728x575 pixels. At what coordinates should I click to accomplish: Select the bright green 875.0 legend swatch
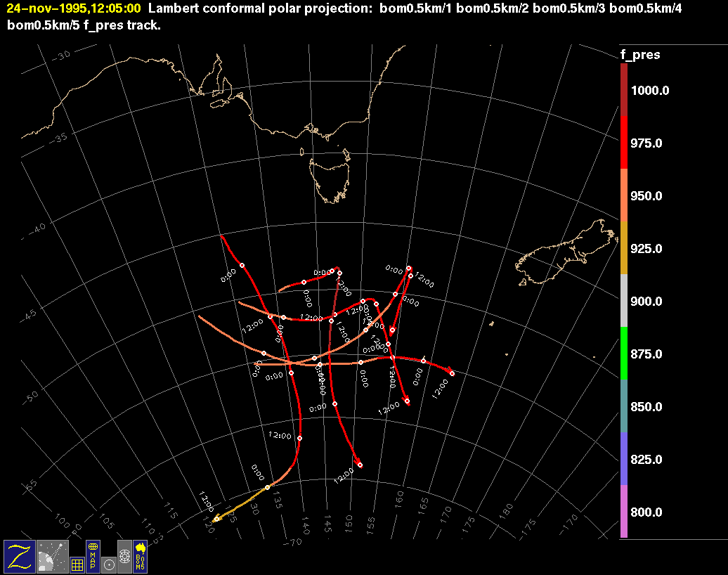(x=624, y=354)
